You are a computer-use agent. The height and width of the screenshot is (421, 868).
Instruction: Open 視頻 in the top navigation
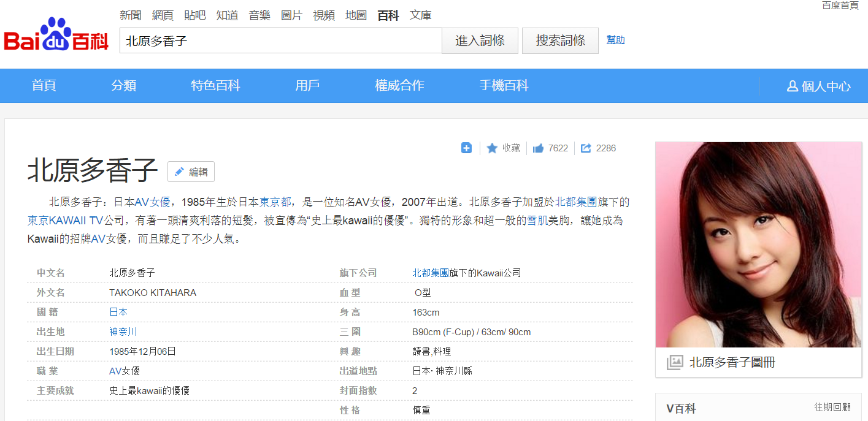[324, 15]
